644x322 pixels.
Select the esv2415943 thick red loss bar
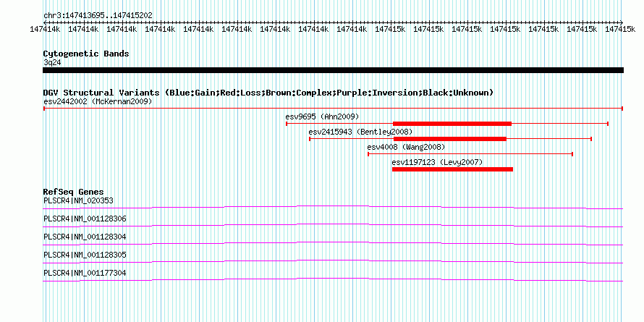450,139
